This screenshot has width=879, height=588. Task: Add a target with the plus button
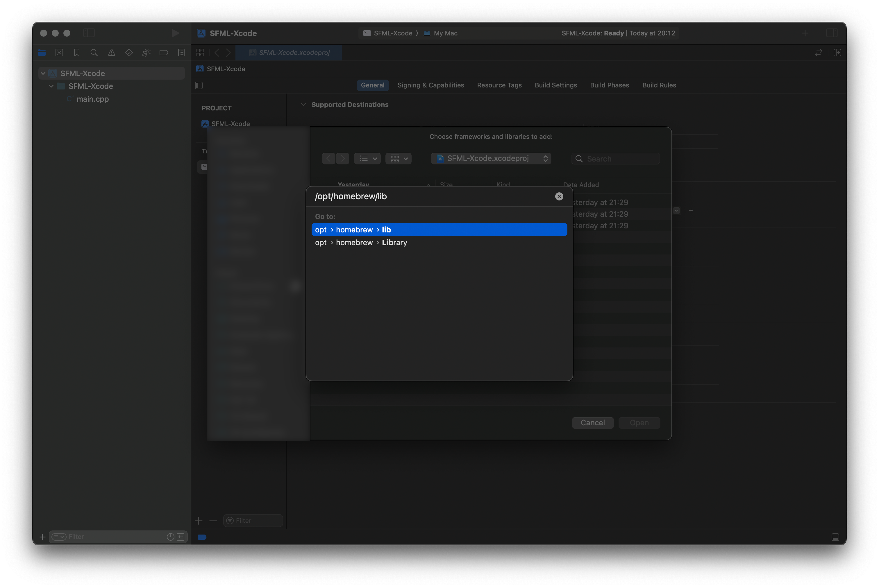199,521
